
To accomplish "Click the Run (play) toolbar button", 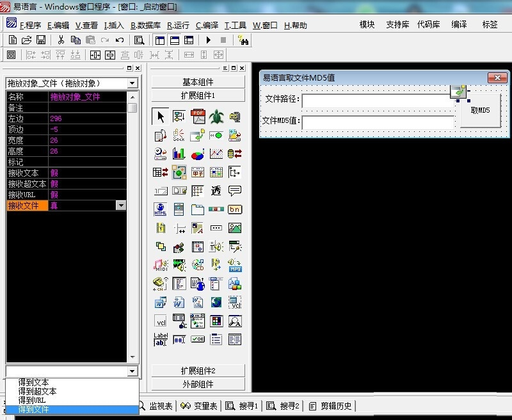I will tap(209, 40).
